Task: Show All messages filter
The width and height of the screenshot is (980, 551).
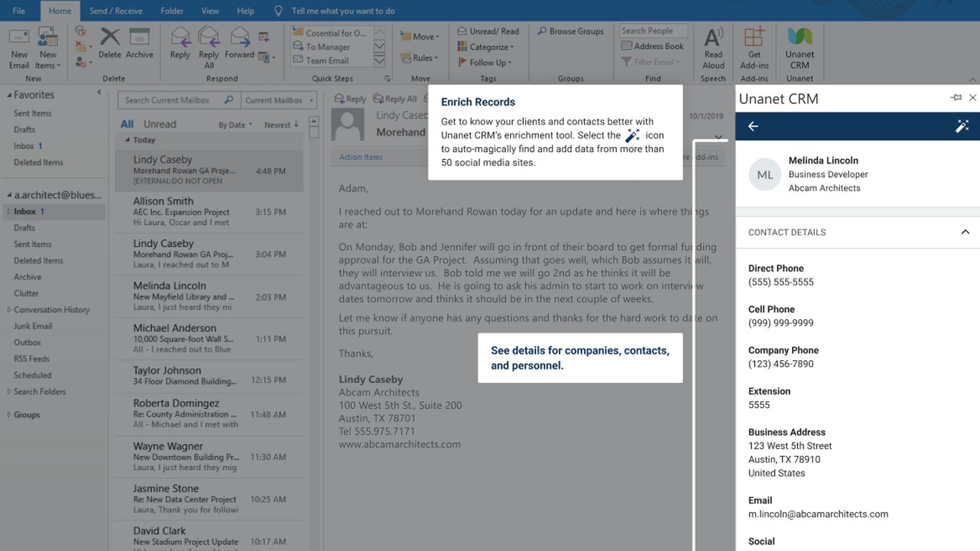Action: tap(127, 124)
